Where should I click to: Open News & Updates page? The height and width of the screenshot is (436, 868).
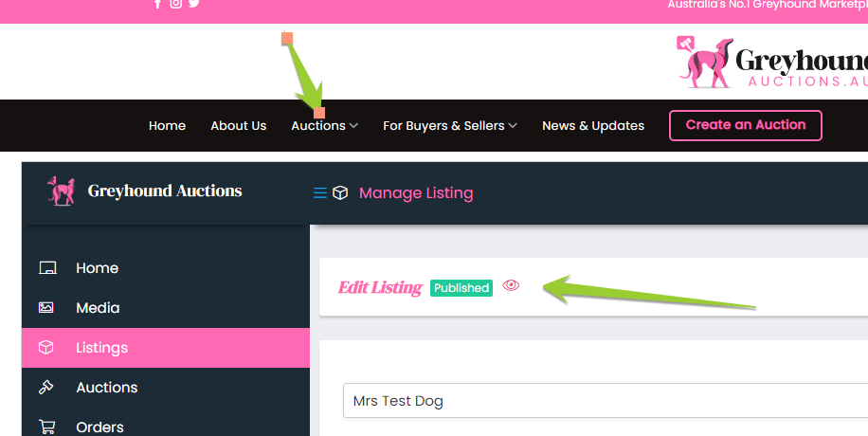593,126
